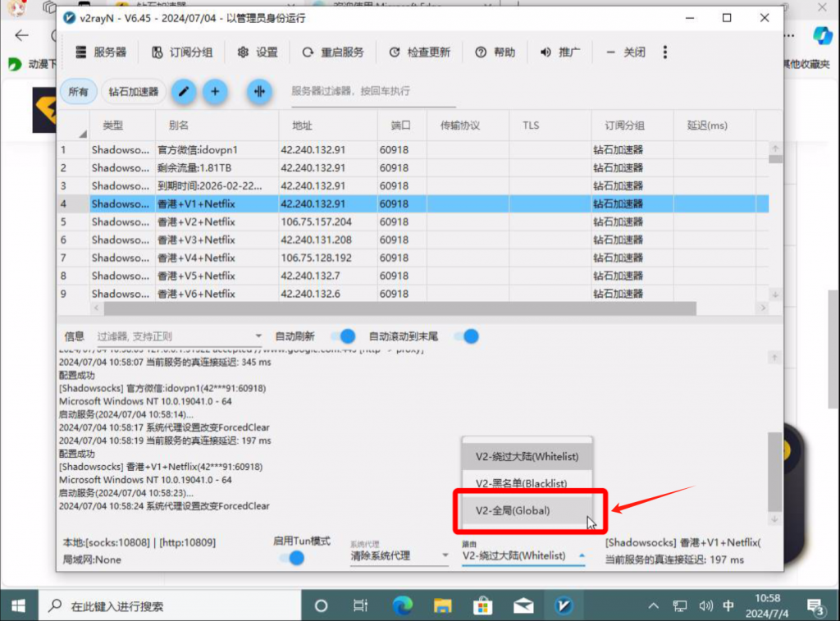This screenshot has width=840, height=621.
Task: Select row 剩余流量:1.81TB
Action: [x=413, y=167]
